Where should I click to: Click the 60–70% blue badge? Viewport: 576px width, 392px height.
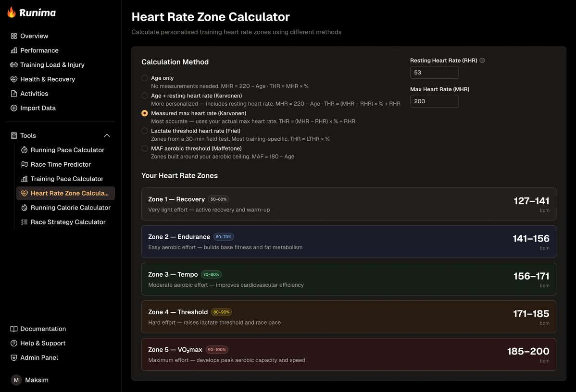point(224,237)
